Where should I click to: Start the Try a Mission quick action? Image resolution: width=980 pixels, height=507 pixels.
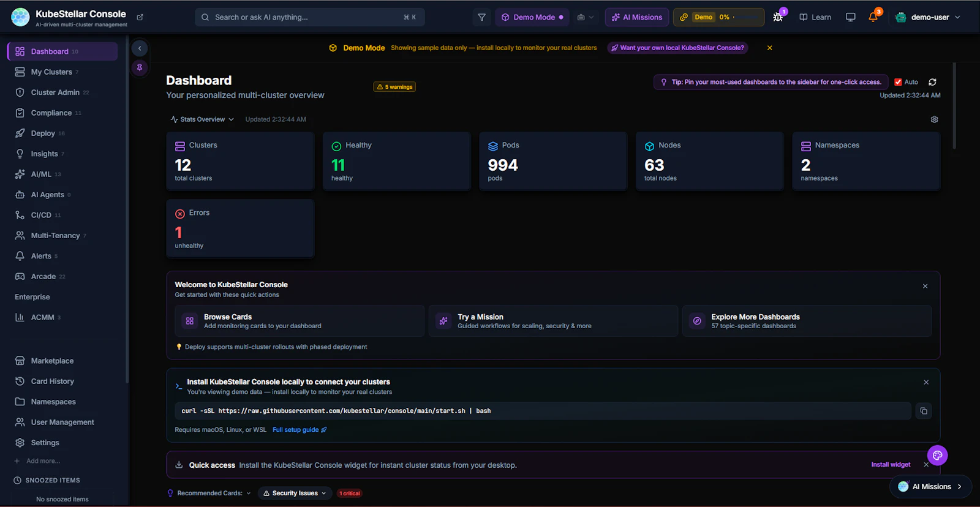[553, 321]
